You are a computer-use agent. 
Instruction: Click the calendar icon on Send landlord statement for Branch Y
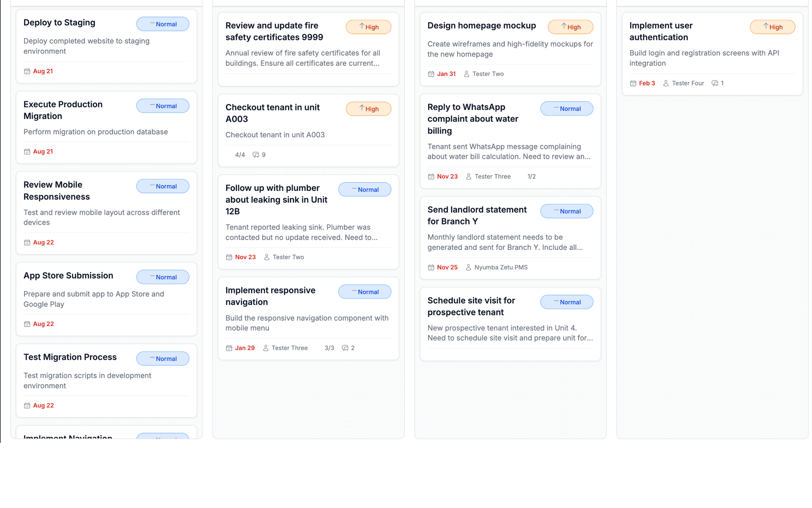(x=431, y=267)
